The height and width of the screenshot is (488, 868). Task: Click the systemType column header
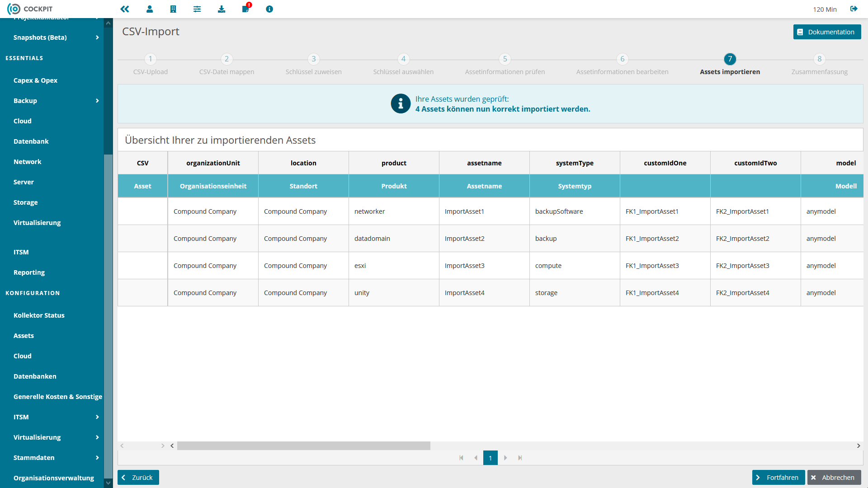tap(575, 163)
